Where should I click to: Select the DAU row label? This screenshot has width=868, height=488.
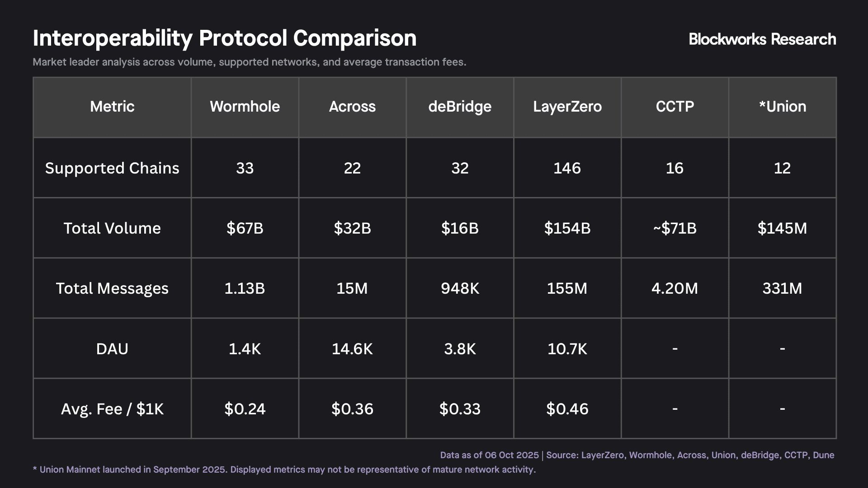coord(112,349)
